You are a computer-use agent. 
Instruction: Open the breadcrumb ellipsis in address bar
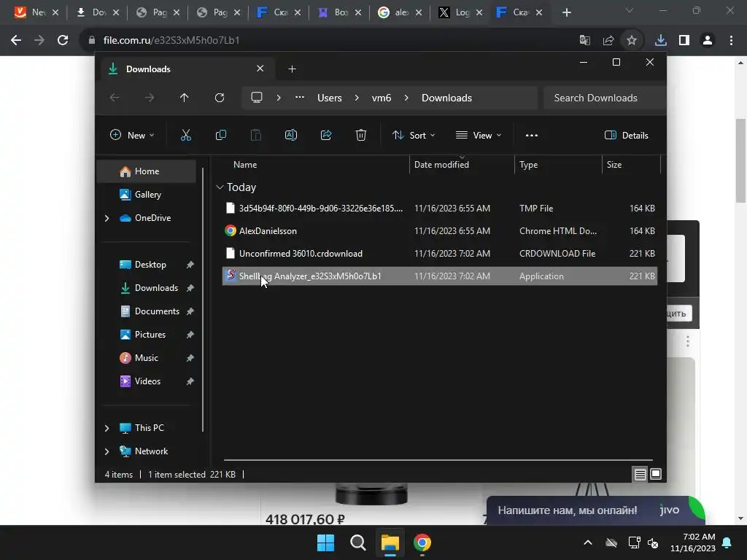coord(299,98)
